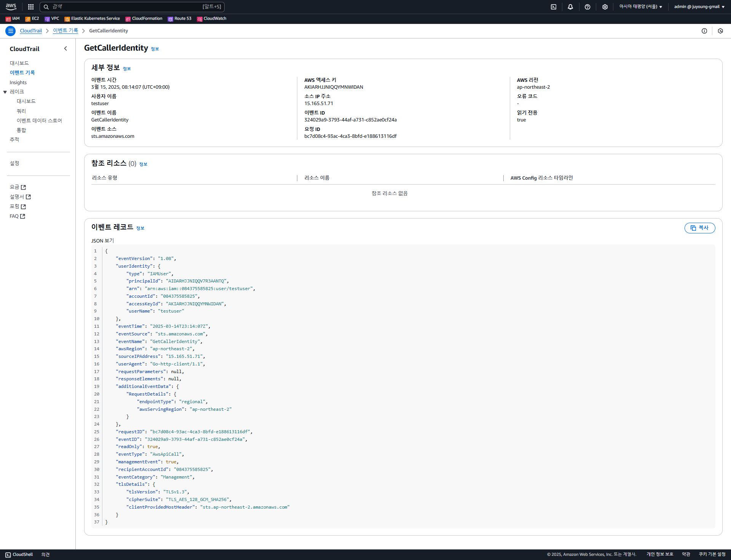Screen dimensions: 731x560
Task: Collapse the 레이크 tree section
Action: [x=5, y=92]
